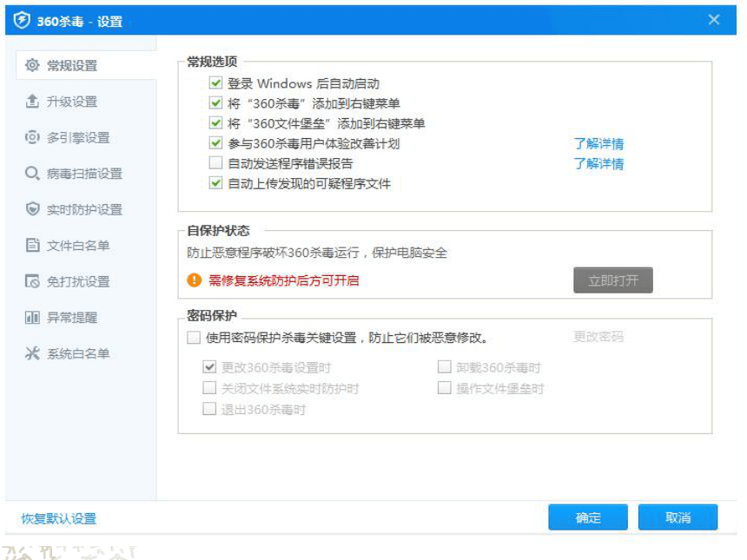Screen dimensions: 747x560
Task: Click the document icon beside 文件白名单
Action: pyautogui.click(x=32, y=245)
